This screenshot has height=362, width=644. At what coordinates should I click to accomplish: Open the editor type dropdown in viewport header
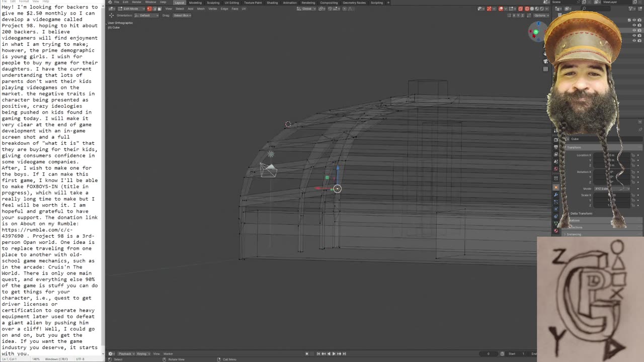[x=112, y=9]
